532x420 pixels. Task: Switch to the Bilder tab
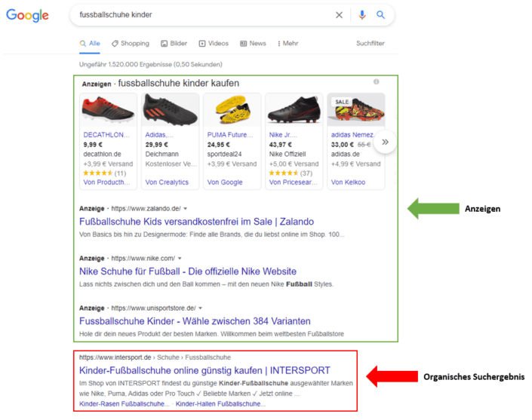[x=174, y=44]
